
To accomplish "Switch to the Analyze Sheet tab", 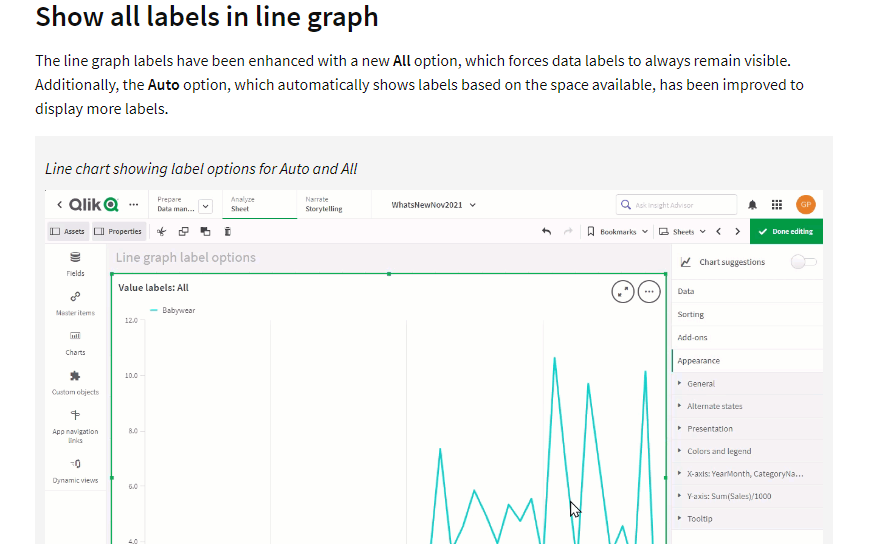I will (x=259, y=204).
